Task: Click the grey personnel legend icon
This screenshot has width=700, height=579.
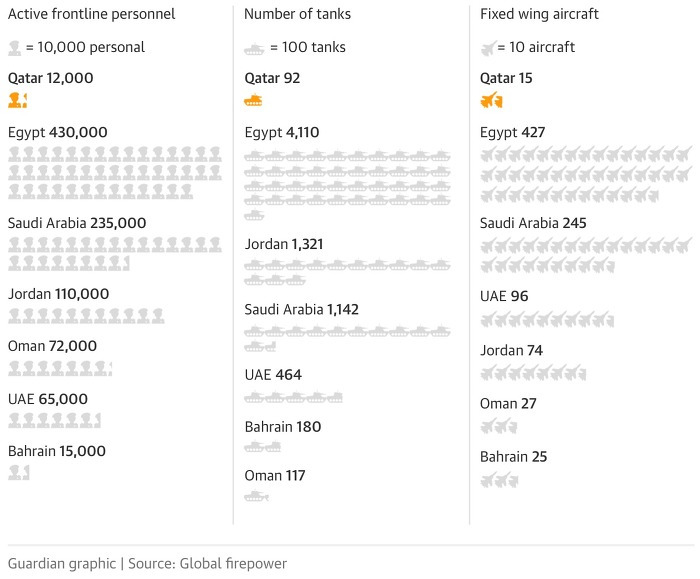Action: tap(14, 48)
